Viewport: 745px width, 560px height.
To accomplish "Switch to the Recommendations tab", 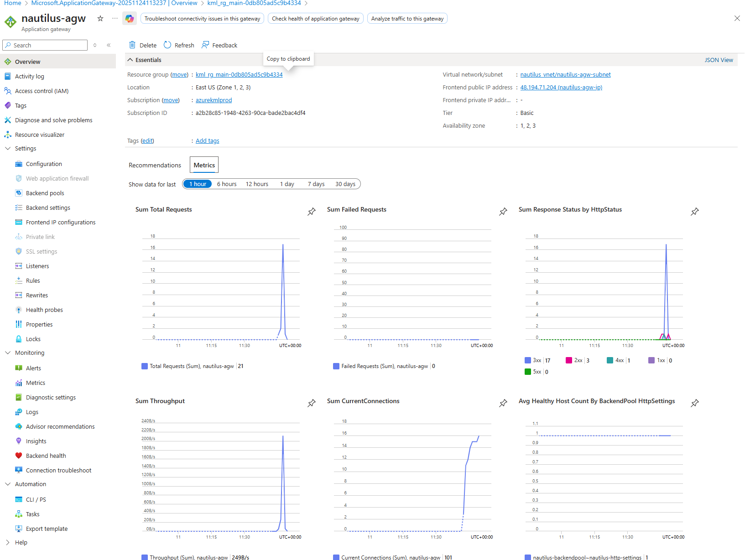I will pyautogui.click(x=155, y=165).
